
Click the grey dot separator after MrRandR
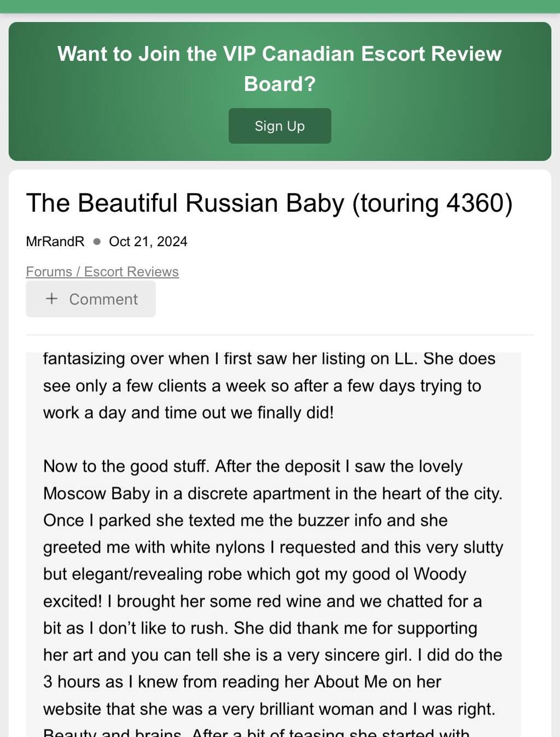pos(97,241)
